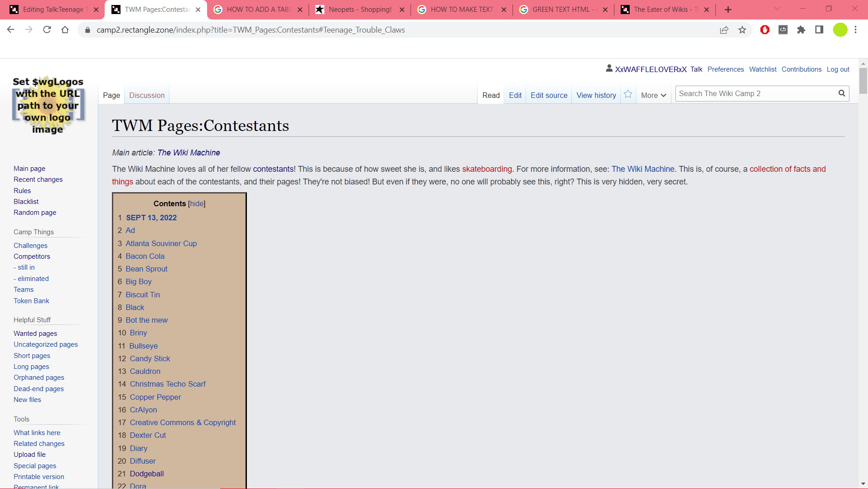868x489 pixels.
Task: Open the tab search chevron
Action: [x=777, y=9]
